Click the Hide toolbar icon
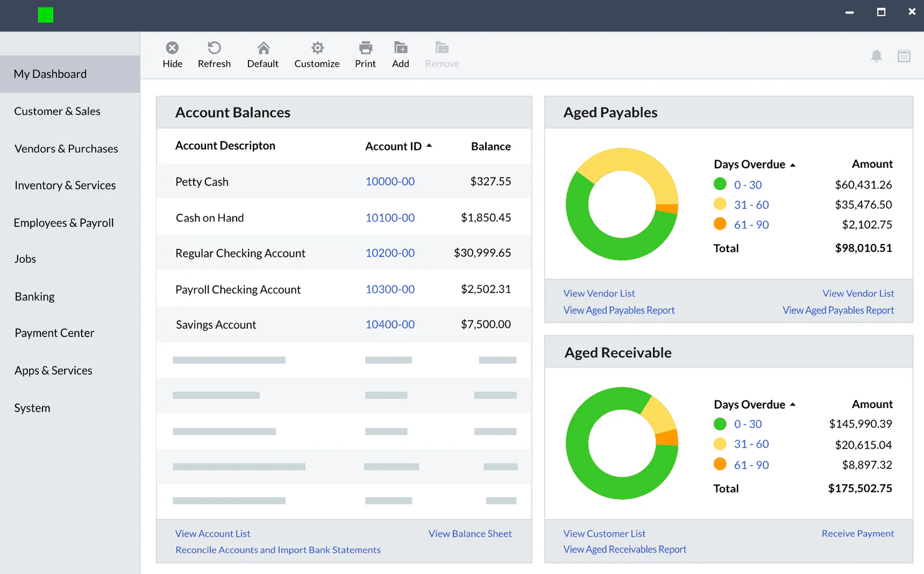The image size is (924, 574). point(172,54)
